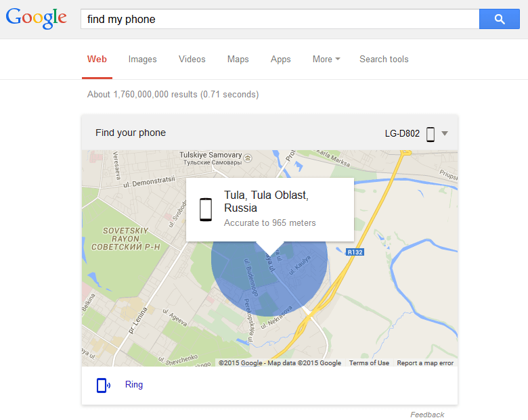Click Report a map error

click(425, 363)
